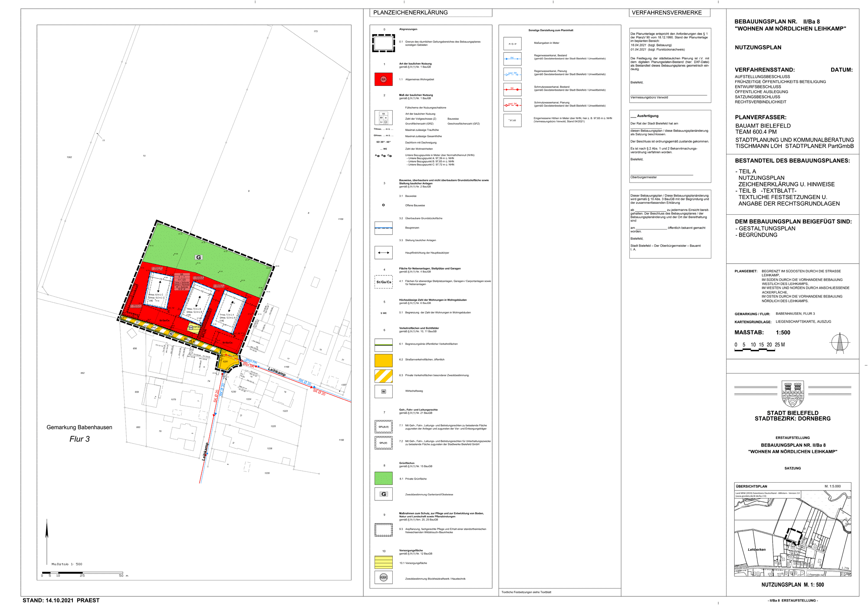Click the Regenwasserkanal Bestand blue line symbol

point(512,59)
